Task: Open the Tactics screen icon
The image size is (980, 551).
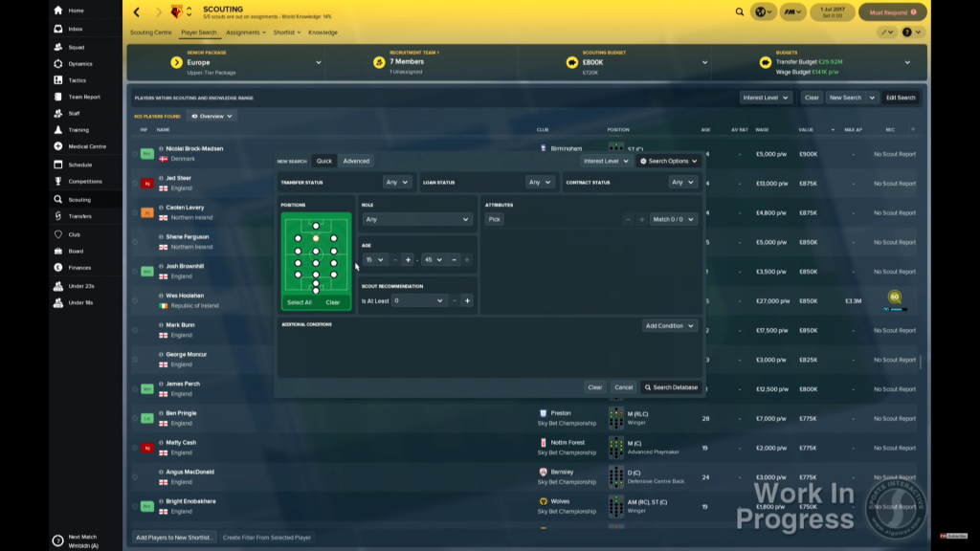Action: 58,80
